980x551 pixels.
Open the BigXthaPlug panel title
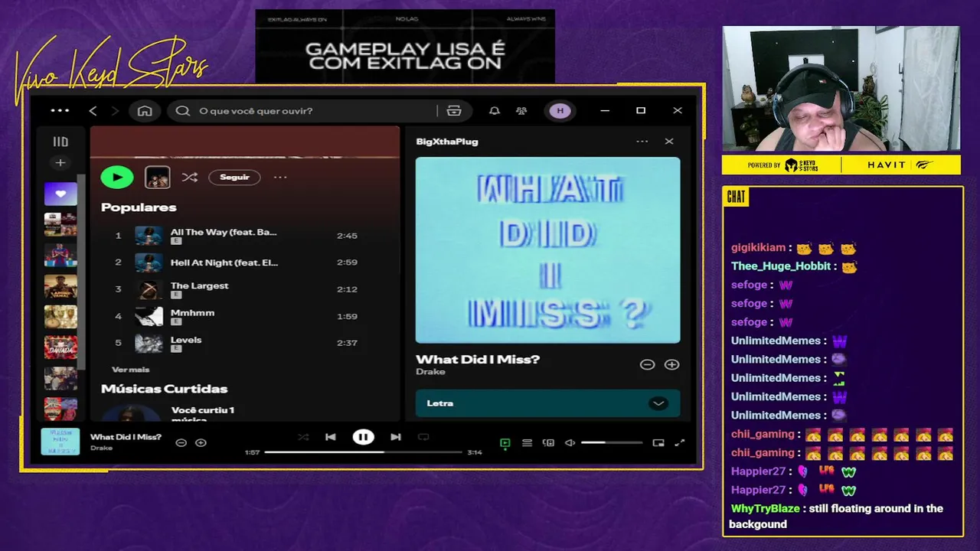(x=447, y=142)
